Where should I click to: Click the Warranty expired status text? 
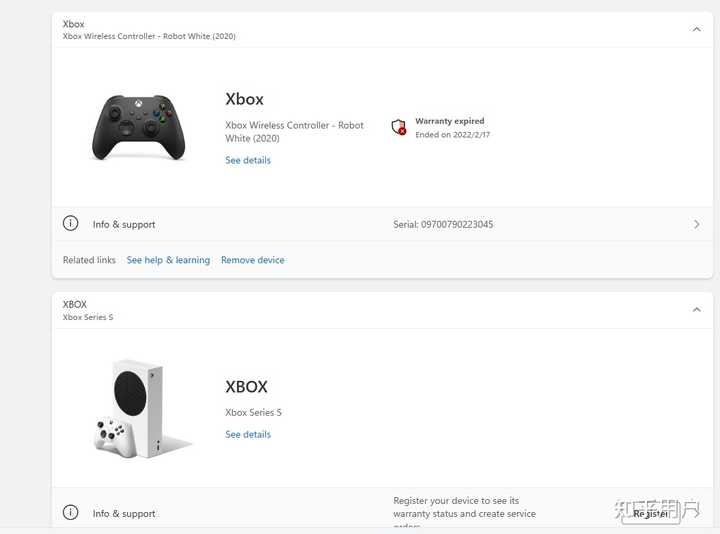point(450,121)
